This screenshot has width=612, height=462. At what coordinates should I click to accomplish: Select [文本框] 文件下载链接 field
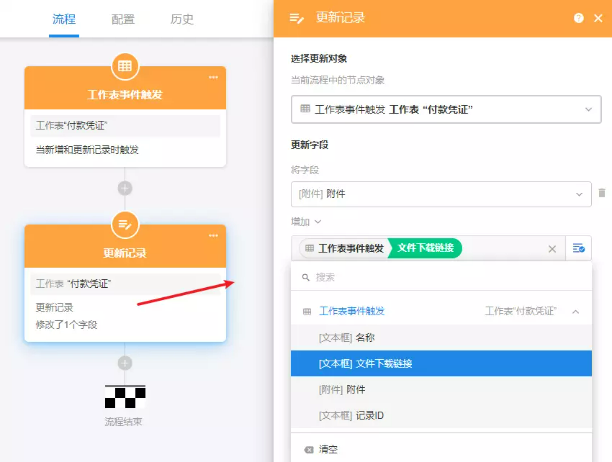[441, 363]
